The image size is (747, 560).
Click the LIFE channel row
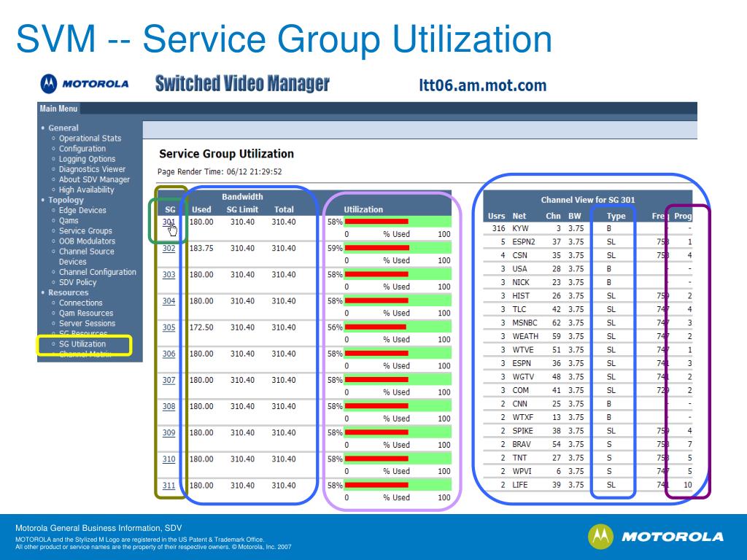[587, 485]
